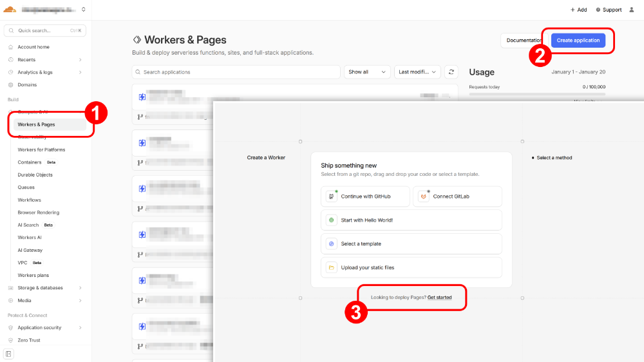Screen dimensions: 644x362
Task: Open Account home in sidebar
Action: 33,47
